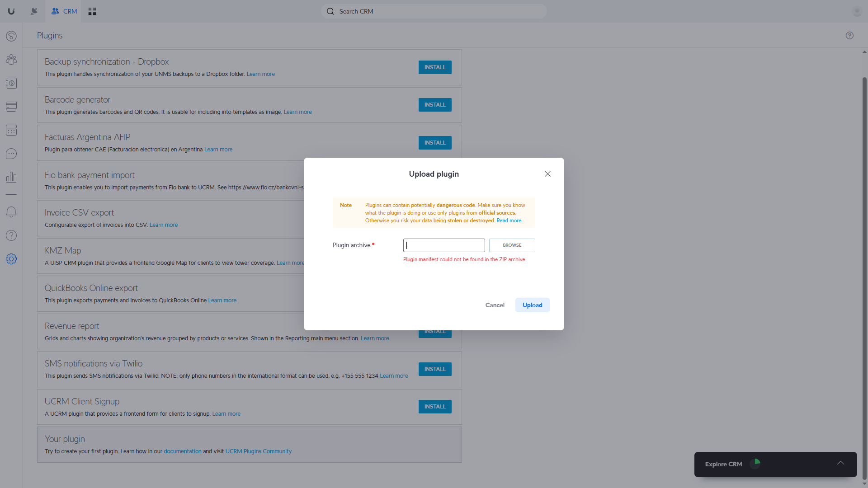This screenshot has width=868, height=488.
Task: Open the dashboard icon in sidebar
Action: (x=11, y=36)
